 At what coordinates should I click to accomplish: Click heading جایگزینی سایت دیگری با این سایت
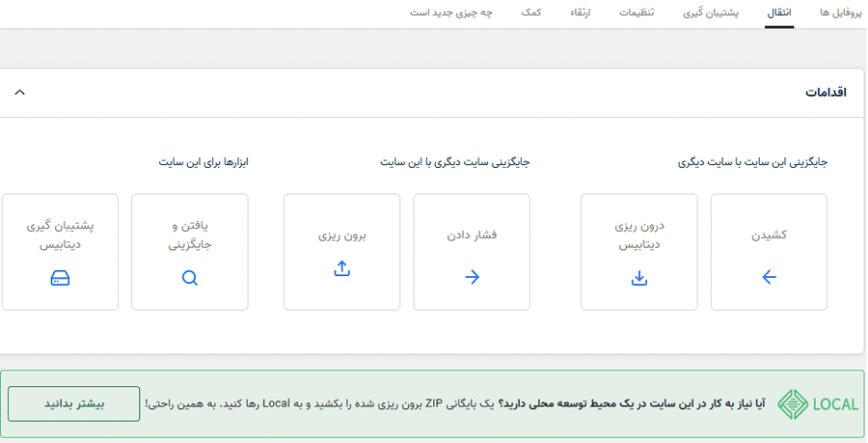[x=455, y=162]
